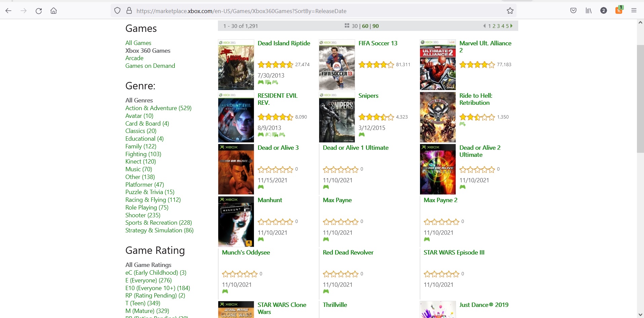The width and height of the screenshot is (644, 318).
Task: Bookmark this page with star icon
Action: (510, 11)
